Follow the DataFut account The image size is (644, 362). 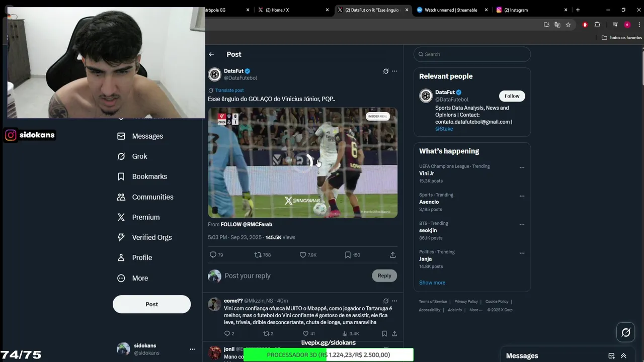pos(512,96)
